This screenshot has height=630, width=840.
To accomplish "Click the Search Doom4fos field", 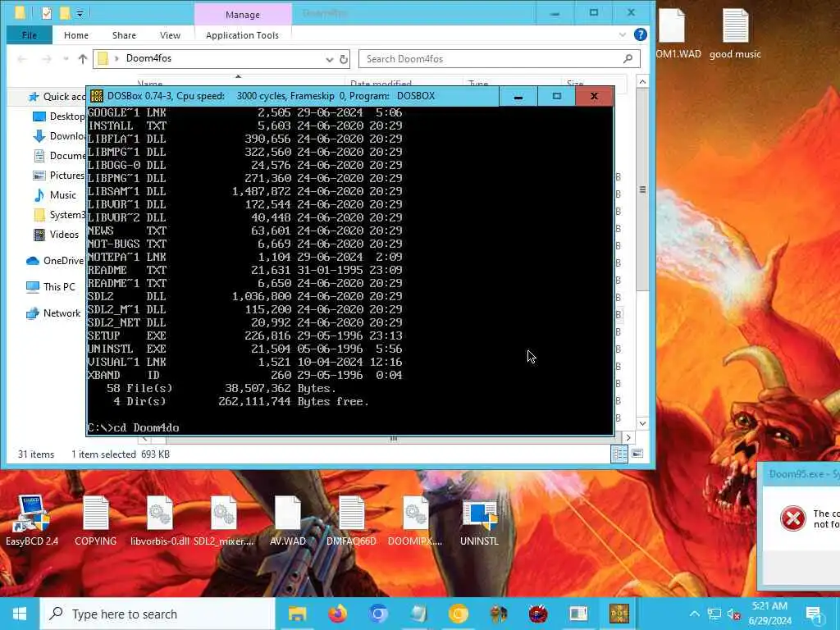I will point(500,59).
